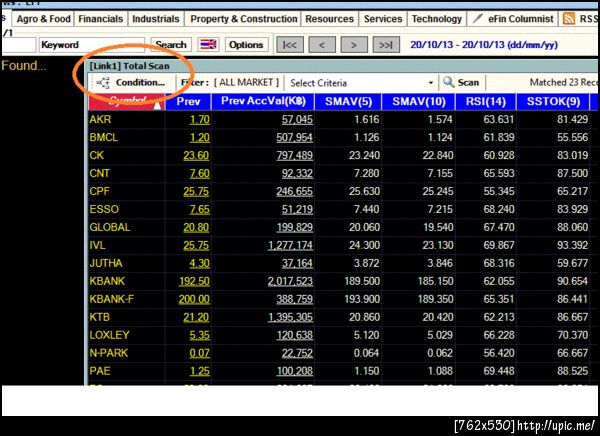600x436 pixels.
Task: Select the CPF symbol
Action: click(x=99, y=191)
